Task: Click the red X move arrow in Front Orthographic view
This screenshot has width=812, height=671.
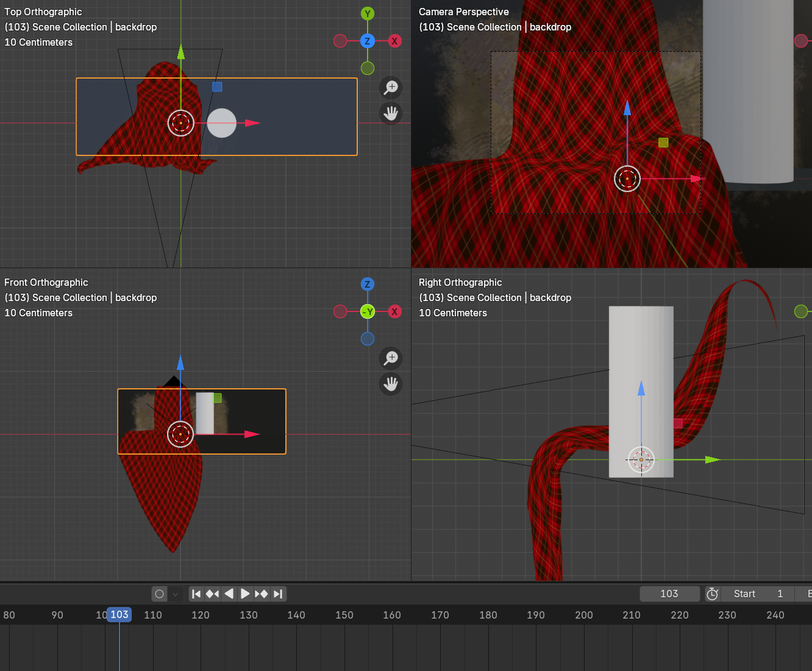Action: [x=252, y=434]
